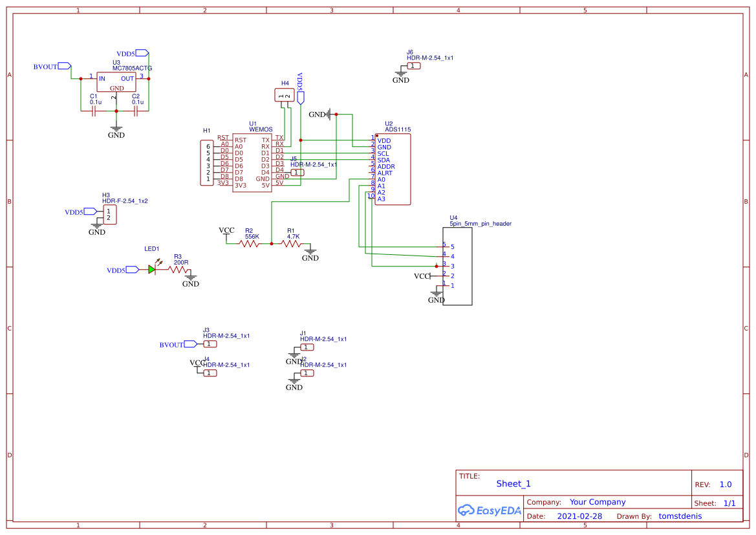
Task: Click the tomstdenis drawn-by text
Action: 680,516
